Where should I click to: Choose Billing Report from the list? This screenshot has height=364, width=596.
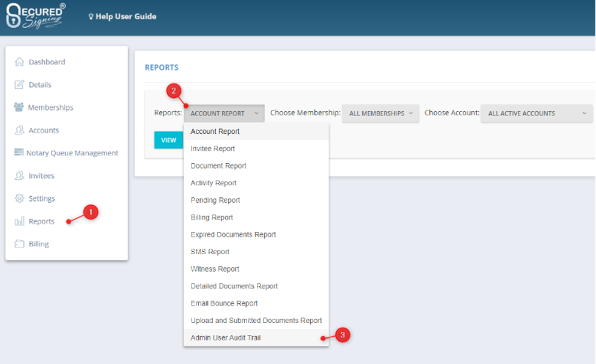coord(212,217)
